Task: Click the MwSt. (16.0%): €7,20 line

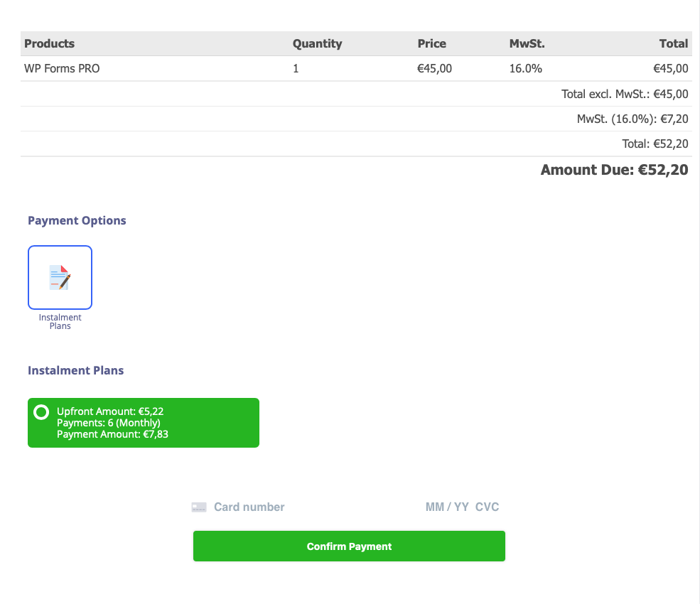Action: [632, 119]
